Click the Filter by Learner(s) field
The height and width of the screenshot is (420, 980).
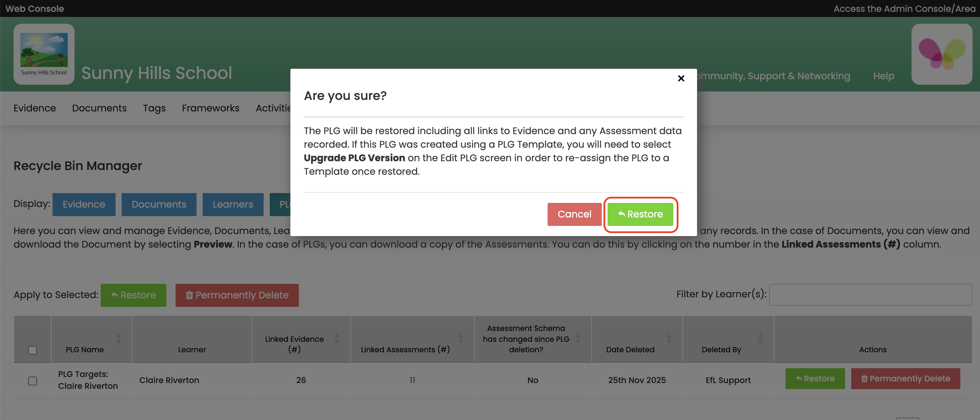tap(870, 295)
